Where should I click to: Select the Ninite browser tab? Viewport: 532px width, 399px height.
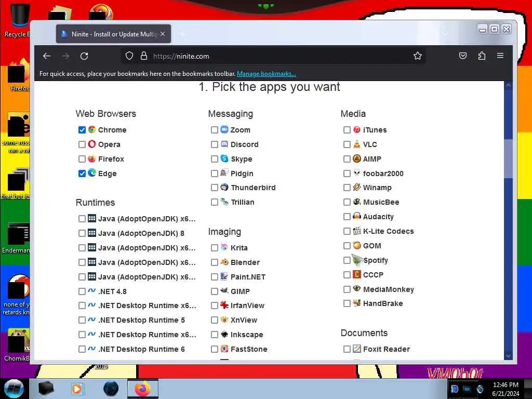point(113,34)
